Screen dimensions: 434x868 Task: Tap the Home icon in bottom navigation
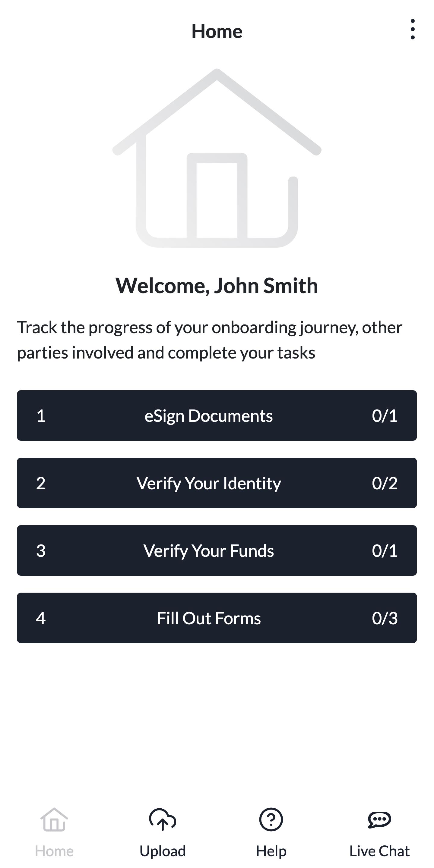pos(54,819)
